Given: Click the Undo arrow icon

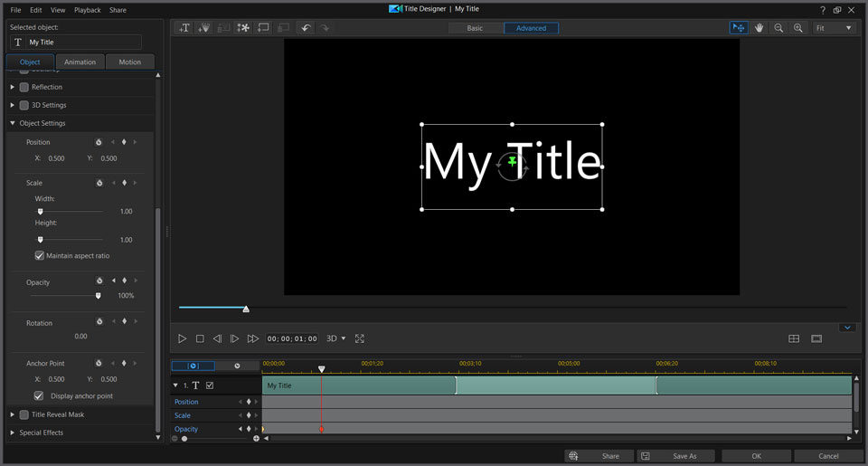Looking at the screenshot, I should point(306,28).
